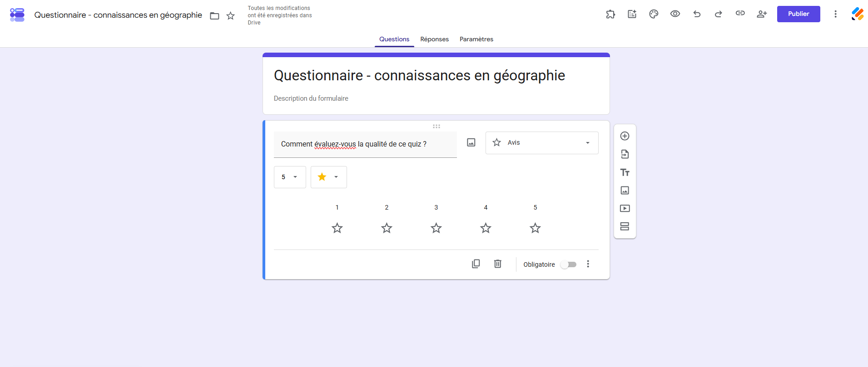The height and width of the screenshot is (367, 868).
Task: Undo the last change
Action: (697, 14)
